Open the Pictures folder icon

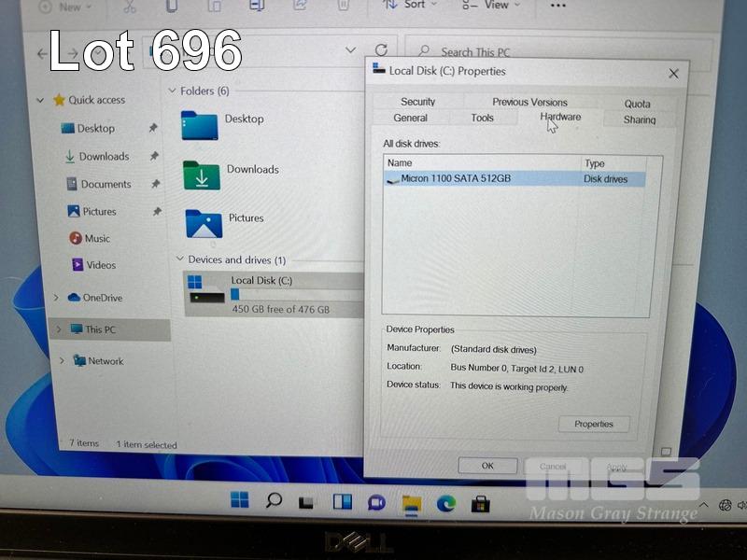(203, 224)
